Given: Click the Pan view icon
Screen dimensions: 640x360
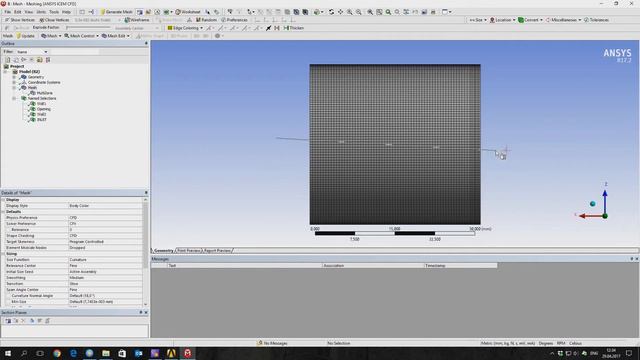Looking at the screenshot, I should (x=340, y=12).
